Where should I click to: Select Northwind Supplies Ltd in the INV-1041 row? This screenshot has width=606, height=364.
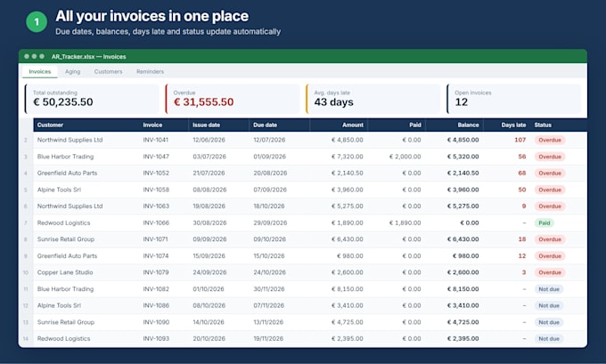click(x=70, y=140)
